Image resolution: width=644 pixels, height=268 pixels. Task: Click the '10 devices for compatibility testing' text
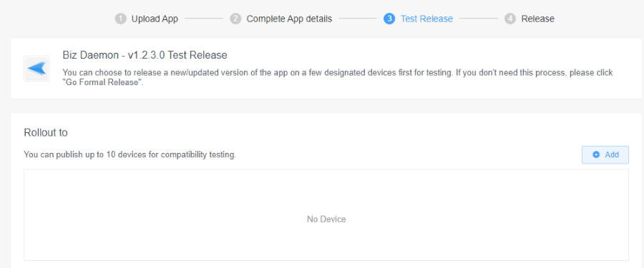[171, 155]
